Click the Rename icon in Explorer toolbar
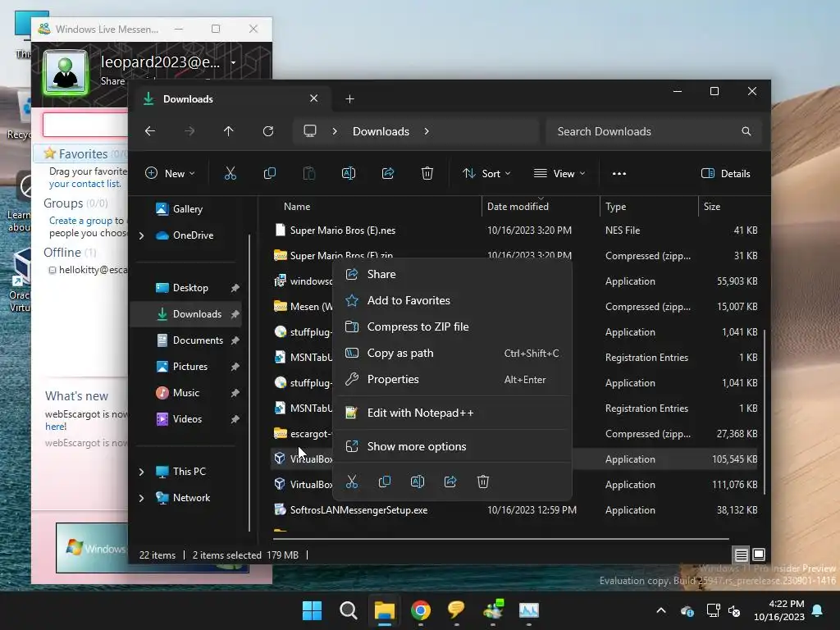Image resolution: width=840 pixels, height=630 pixels. (349, 174)
